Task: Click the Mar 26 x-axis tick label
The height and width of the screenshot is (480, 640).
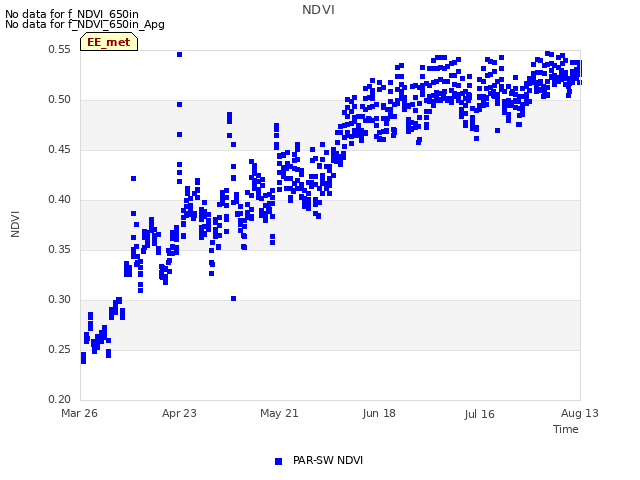Action: click(x=79, y=413)
